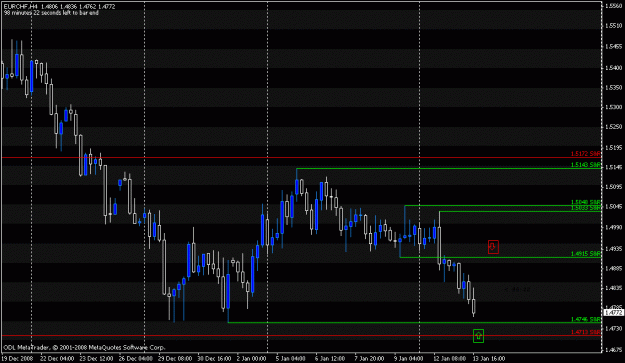Screen dimensions: 625x363
Task: Click the 1.5250 price scale value
Action: click(614, 126)
